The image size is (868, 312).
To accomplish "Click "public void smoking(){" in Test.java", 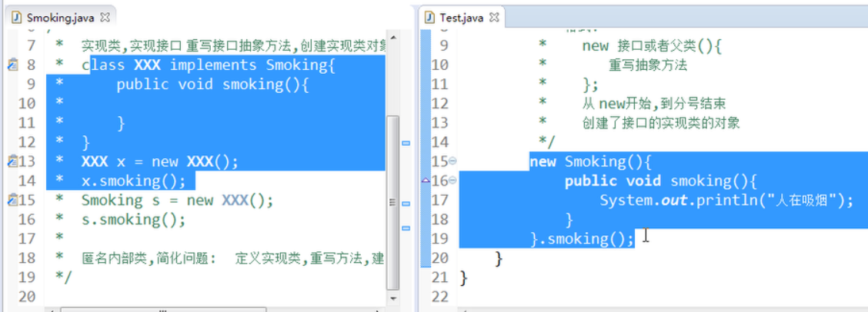I will tap(660, 181).
